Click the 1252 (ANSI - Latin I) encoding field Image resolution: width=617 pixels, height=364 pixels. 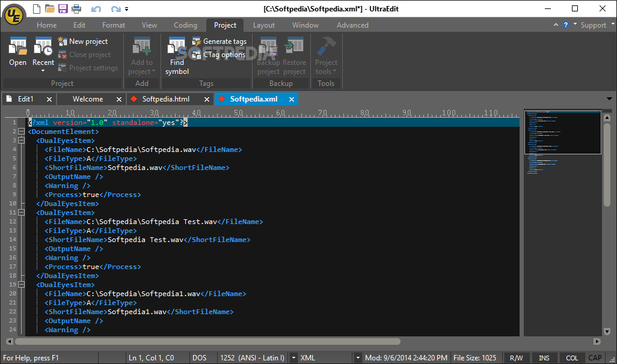(252, 358)
